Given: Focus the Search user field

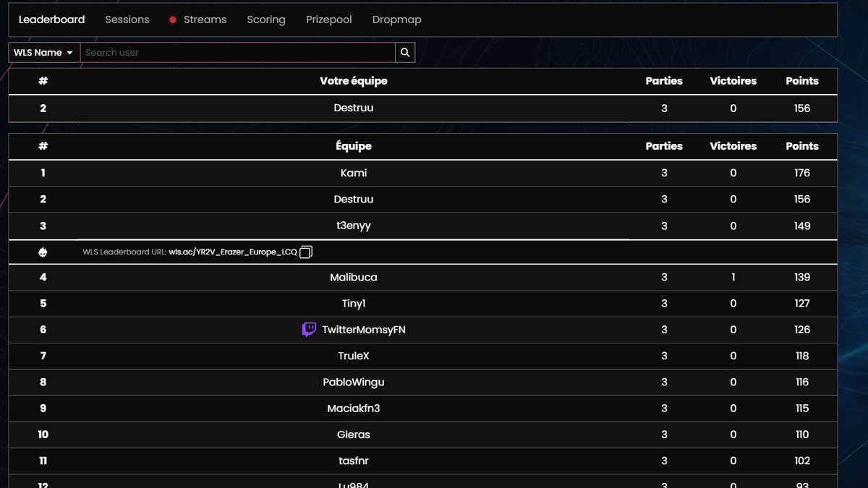Looking at the screenshot, I should tap(237, 52).
